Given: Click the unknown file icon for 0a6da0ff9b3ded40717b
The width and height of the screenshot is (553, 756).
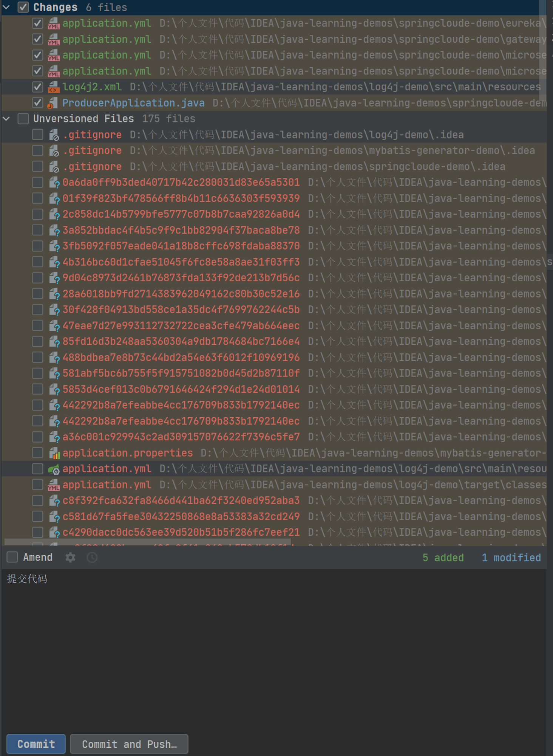Looking at the screenshot, I should (x=54, y=183).
